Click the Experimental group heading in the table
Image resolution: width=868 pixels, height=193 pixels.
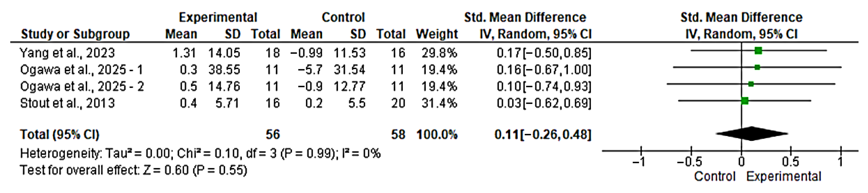(218, 17)
